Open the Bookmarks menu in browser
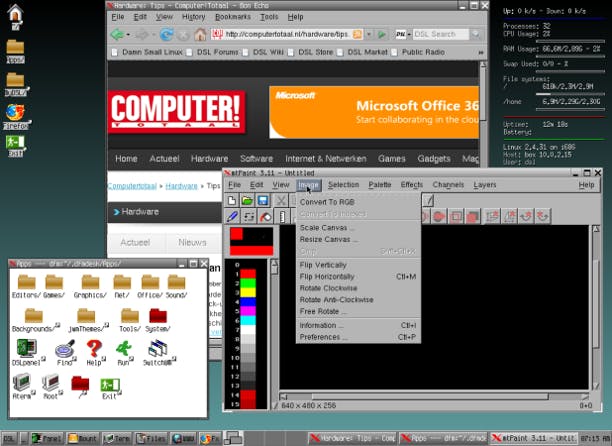This screenshot has width=612, height=446. [233, 17]
